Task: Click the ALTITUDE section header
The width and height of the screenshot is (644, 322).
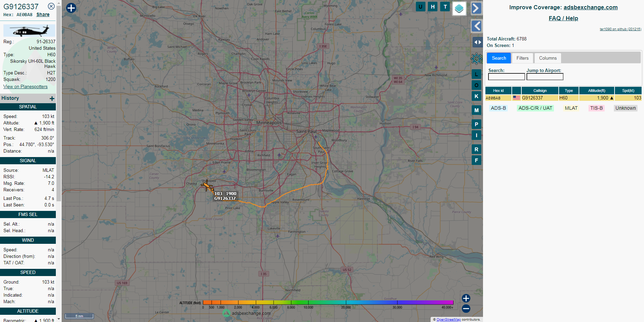Action: [x=28, y=311]
